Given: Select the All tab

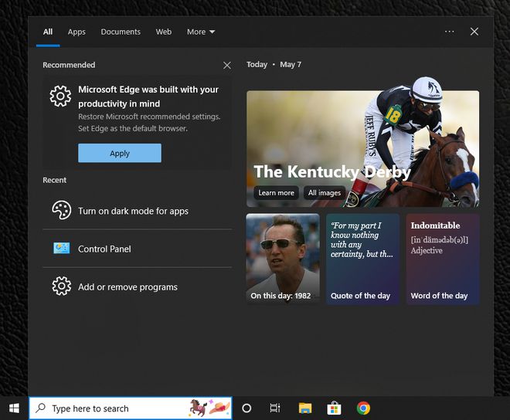Looking at the screenshot, I should click(x=48, y=32).
